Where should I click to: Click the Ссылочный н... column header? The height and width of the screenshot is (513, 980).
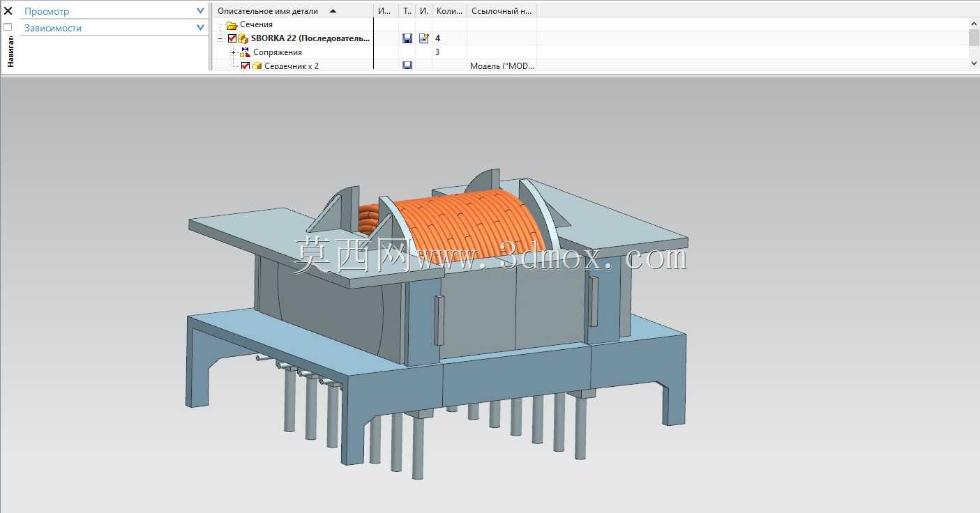coord(502,11)
